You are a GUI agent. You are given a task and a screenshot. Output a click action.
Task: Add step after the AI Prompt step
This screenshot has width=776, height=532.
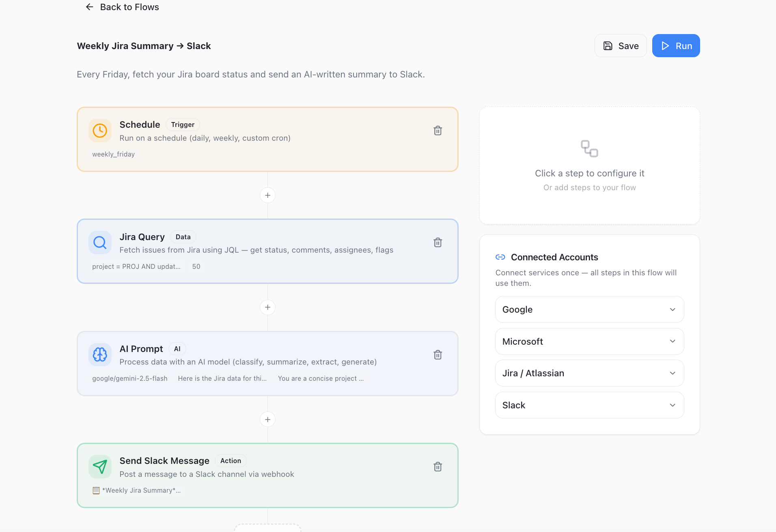tap(267, 419)
